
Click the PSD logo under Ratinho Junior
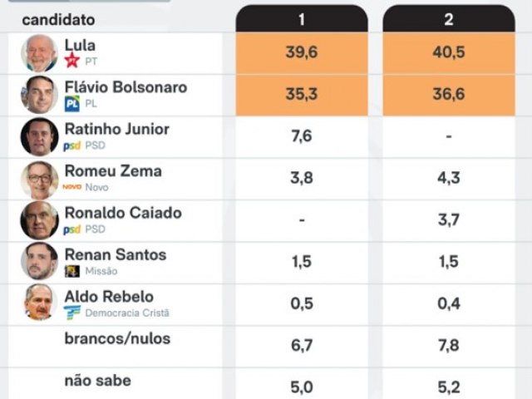click(71, 145)
